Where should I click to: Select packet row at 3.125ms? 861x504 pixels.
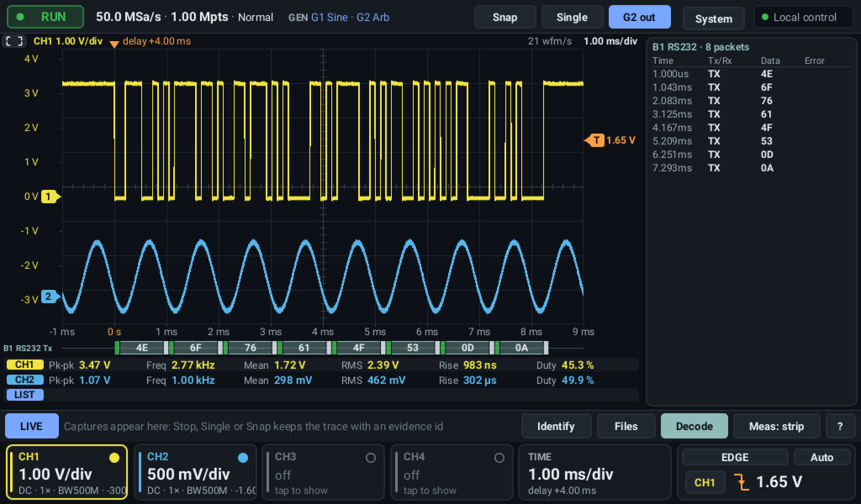(x=751, y=114)
